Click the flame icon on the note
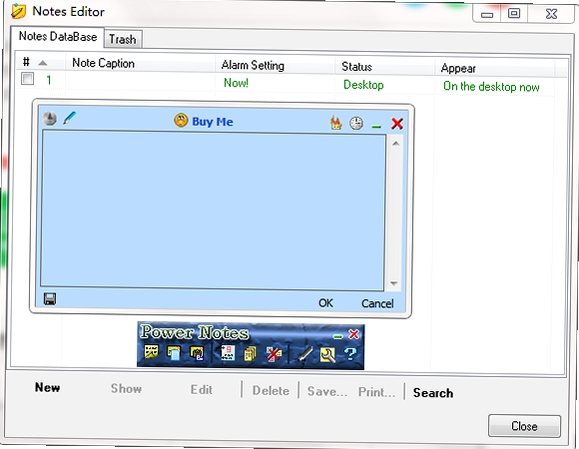 [336, 123]
